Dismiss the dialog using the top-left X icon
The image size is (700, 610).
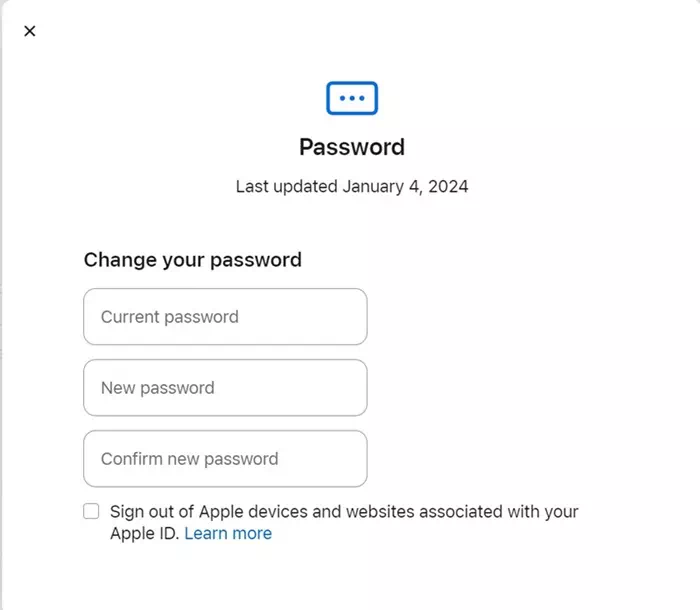pyautogui.click(x=30, y=31)
